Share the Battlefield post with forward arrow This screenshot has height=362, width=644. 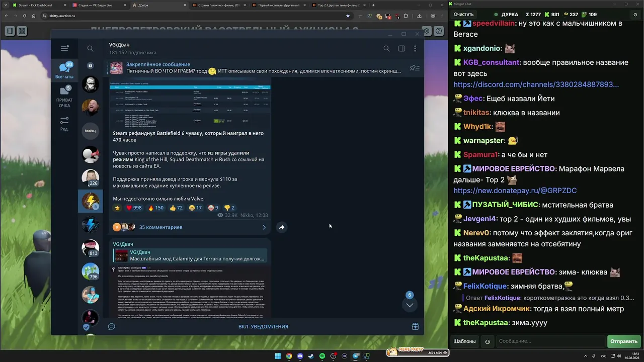(x=282, y=227)
